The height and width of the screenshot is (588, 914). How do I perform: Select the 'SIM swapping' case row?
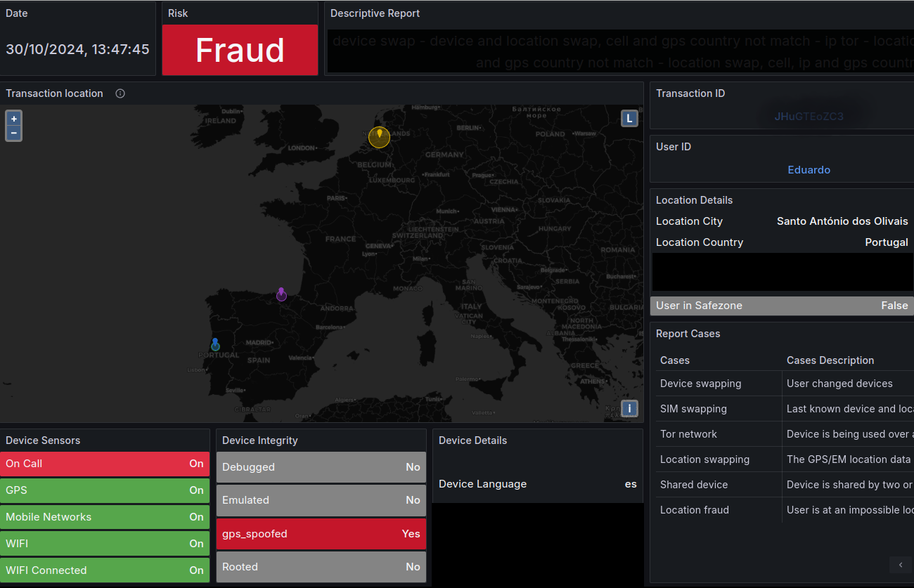coord(693,408)
